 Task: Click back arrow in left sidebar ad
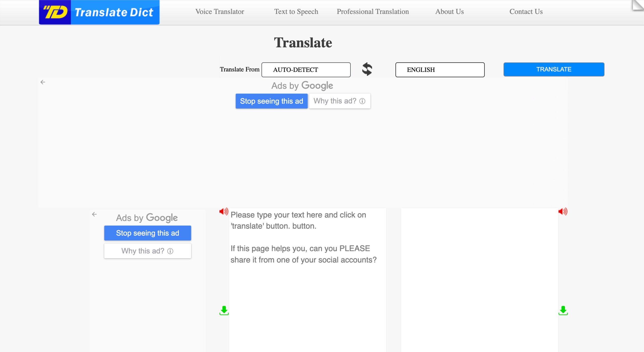coord(94,214)
